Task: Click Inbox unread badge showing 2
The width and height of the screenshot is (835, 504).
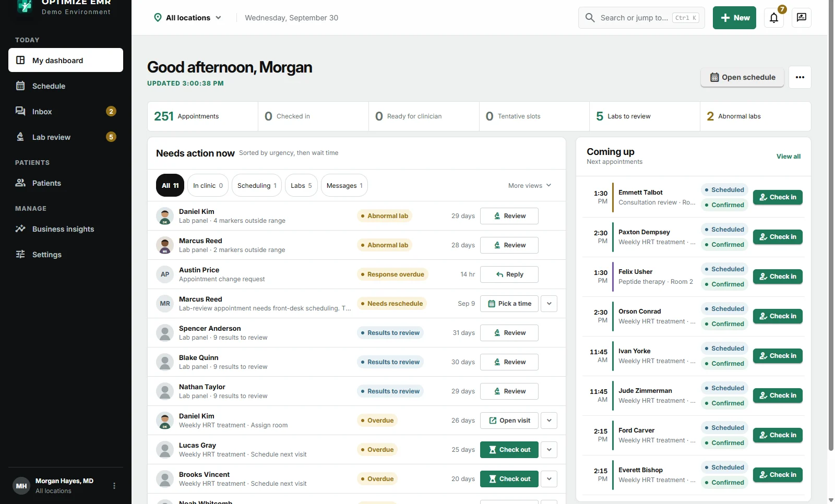Action: tap(111, 111)
